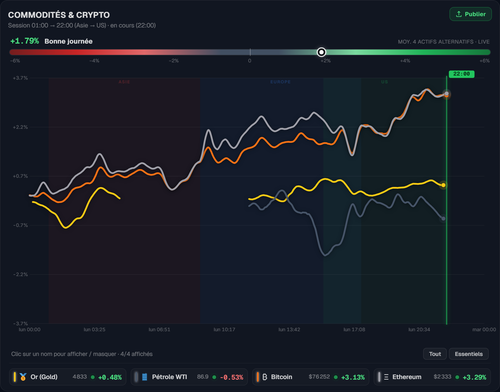500x392 pixels.
Task: Click the top Bitcoin/Ethereum line endpoint dot
Action: [447, 94]
